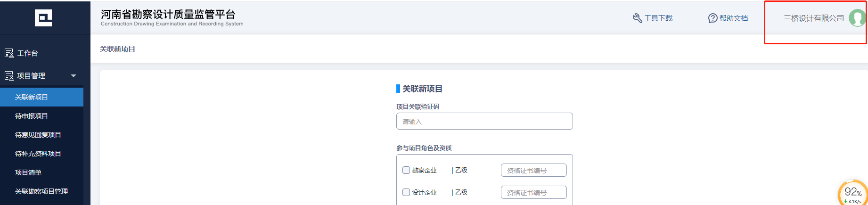Click the 项目管理 sidebar icon
868x205 pixels.
(x=9, y=76)
